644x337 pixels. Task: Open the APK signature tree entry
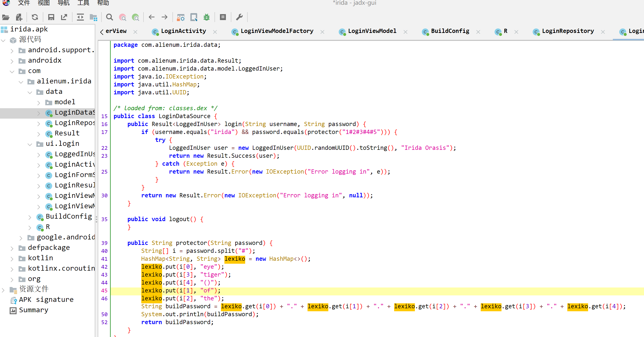click(x=46, y=299)
